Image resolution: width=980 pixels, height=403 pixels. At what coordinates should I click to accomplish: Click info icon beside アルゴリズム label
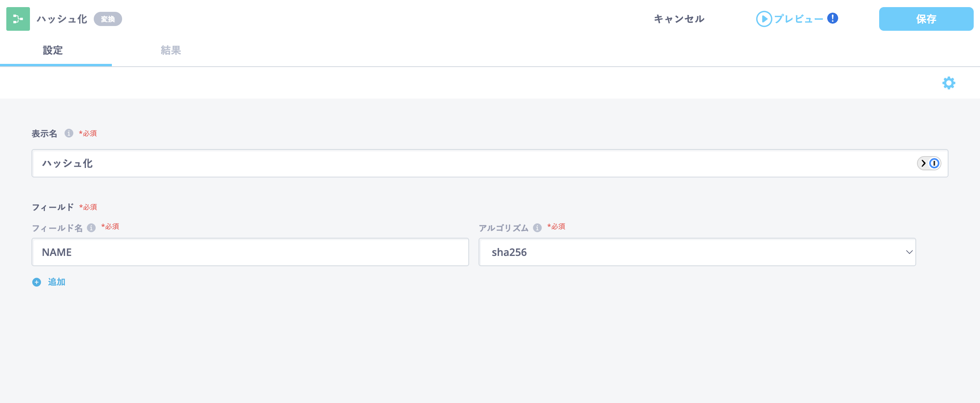[x=537, y=228]
